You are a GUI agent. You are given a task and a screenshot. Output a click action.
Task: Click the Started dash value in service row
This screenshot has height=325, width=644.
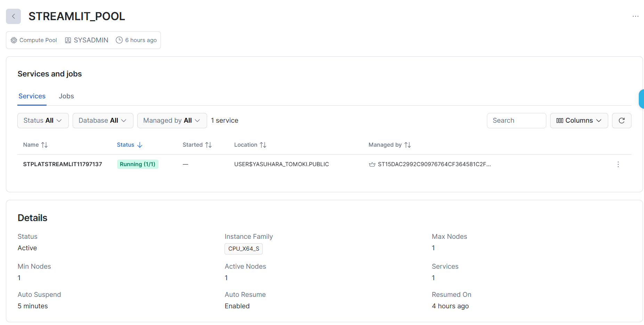click(186, 164)
